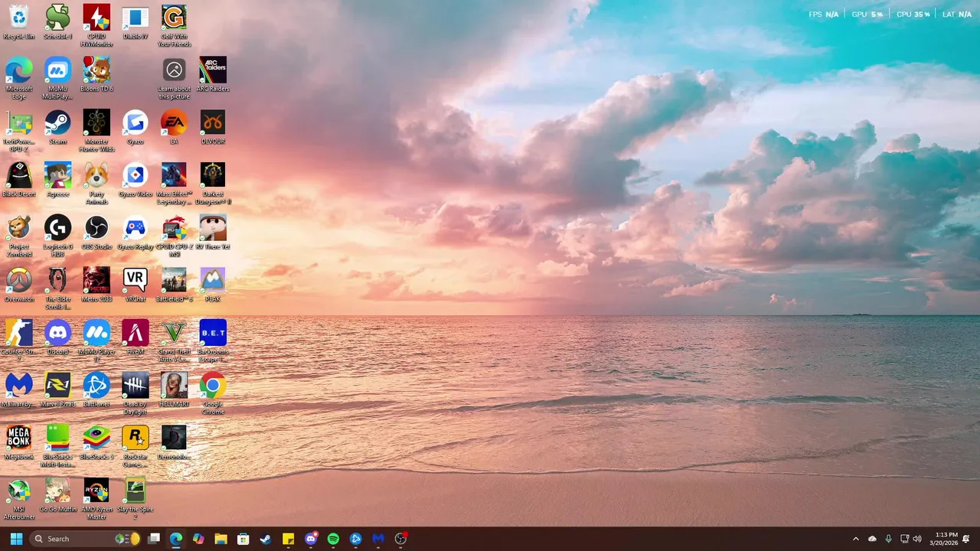This screenshot has height=551, width=980.
Task: Open the Windows Start menu
Action: 16,539
